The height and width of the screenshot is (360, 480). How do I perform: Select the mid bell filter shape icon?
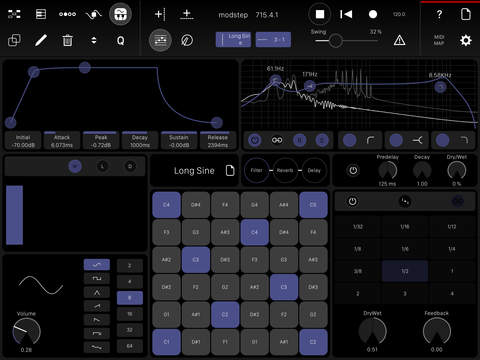pyautogui.click(x=418, y=140)
